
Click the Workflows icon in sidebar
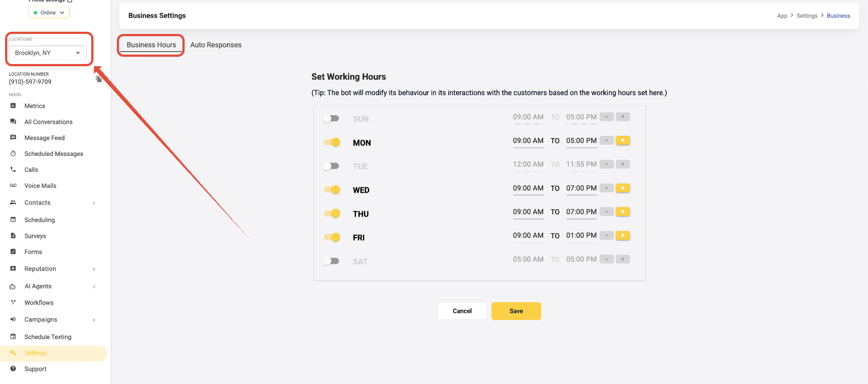(x=13, y=303)
